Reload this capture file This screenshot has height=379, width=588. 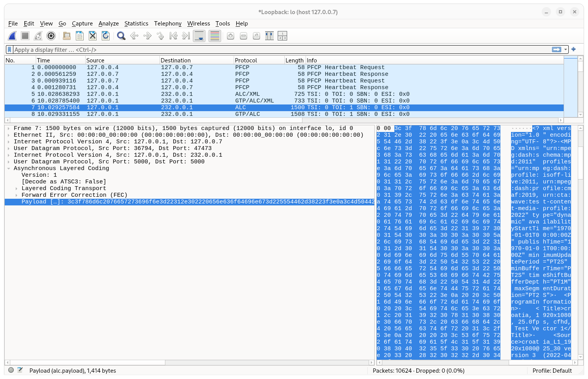[x=105, y=36]
